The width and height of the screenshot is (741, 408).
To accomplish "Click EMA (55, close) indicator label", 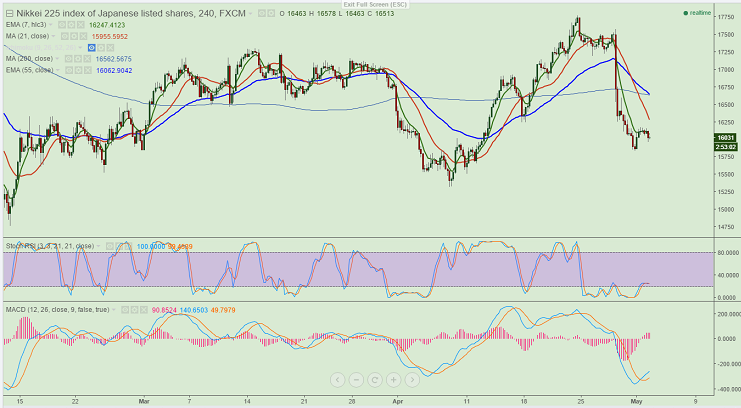I will (x=30, y=70).
